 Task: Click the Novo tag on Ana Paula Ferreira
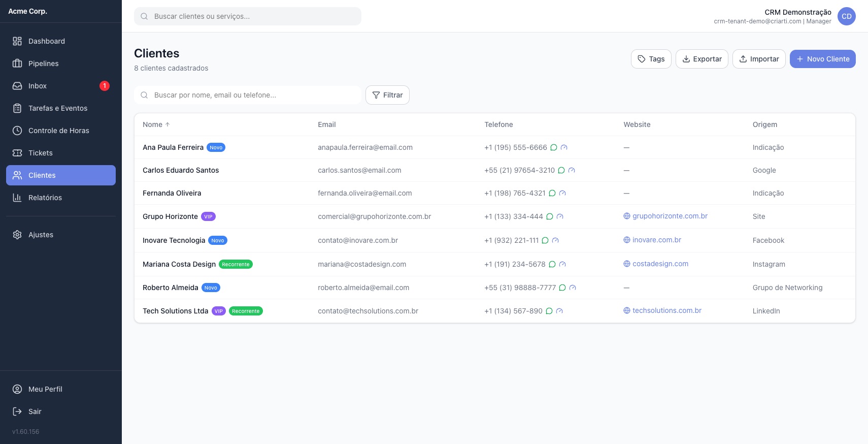216,147
